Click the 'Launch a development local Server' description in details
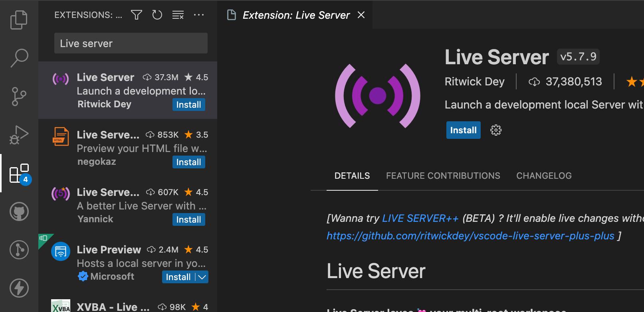The width and height of the screenshot is (644, 312). (544, 105)
